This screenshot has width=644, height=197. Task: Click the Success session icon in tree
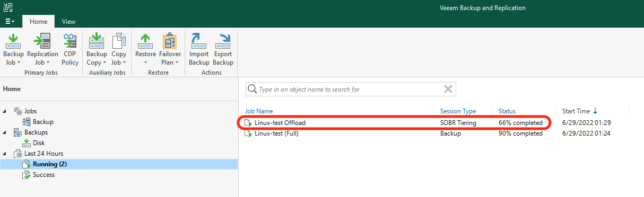pos(27,175)
